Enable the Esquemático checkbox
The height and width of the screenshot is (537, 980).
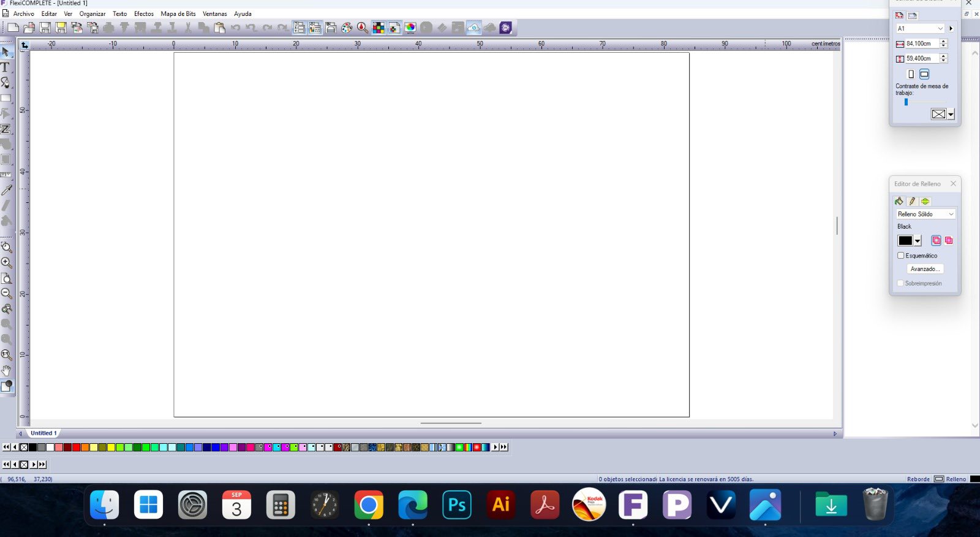[901, 256]
